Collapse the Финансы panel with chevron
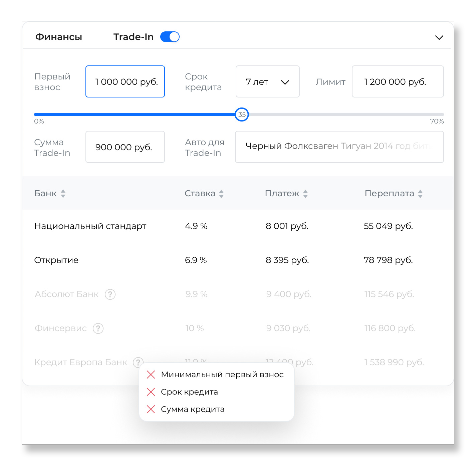Screen dimensions: 476x466 439,37
